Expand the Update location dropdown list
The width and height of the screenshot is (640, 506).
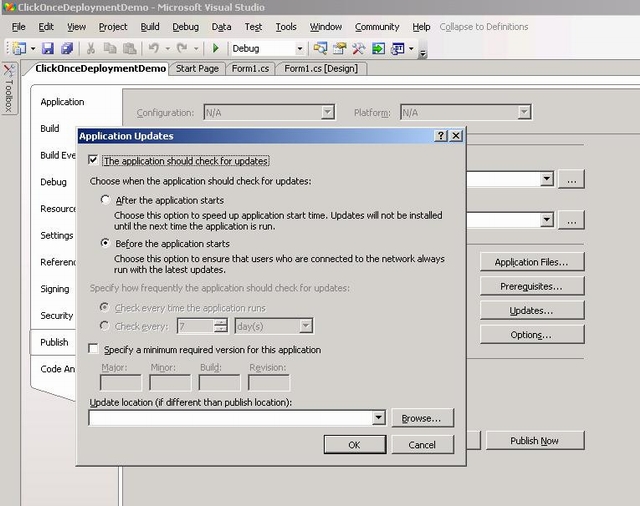point(378,417)
